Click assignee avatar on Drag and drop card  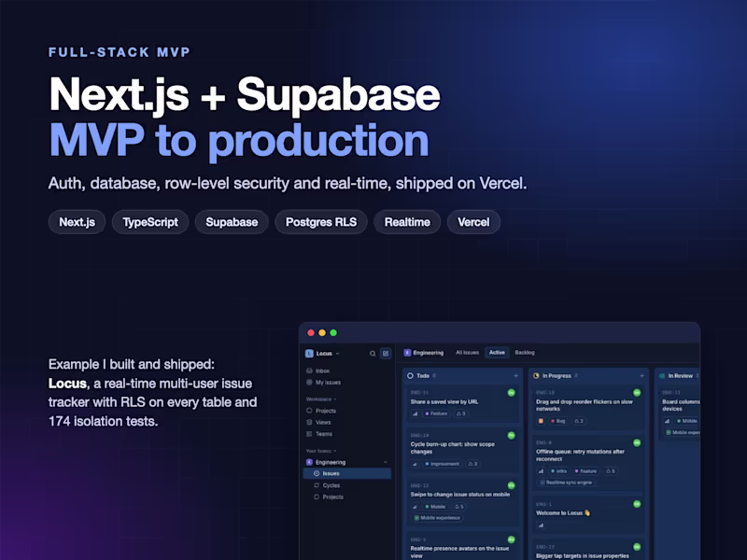click(637, 392)
